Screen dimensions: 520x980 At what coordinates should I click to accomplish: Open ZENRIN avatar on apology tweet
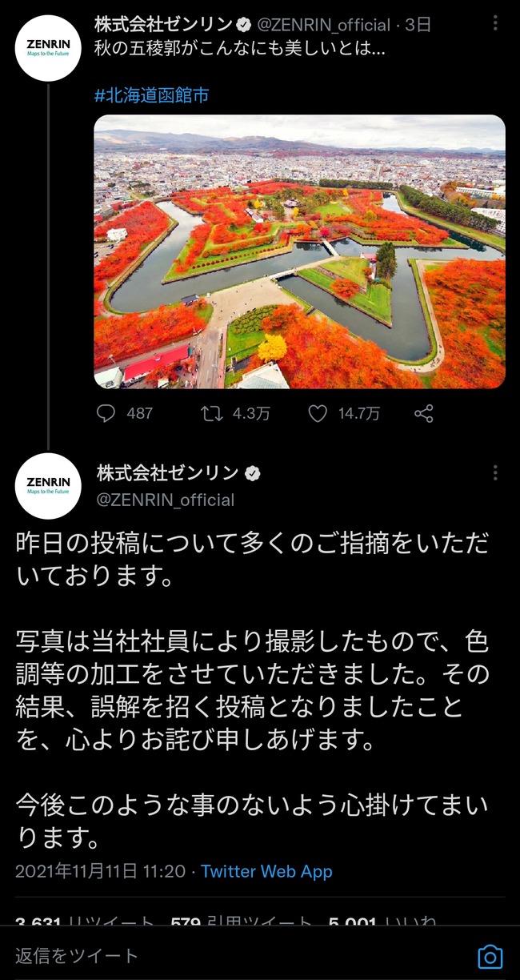pyautogui.click(x=48, y=486)
